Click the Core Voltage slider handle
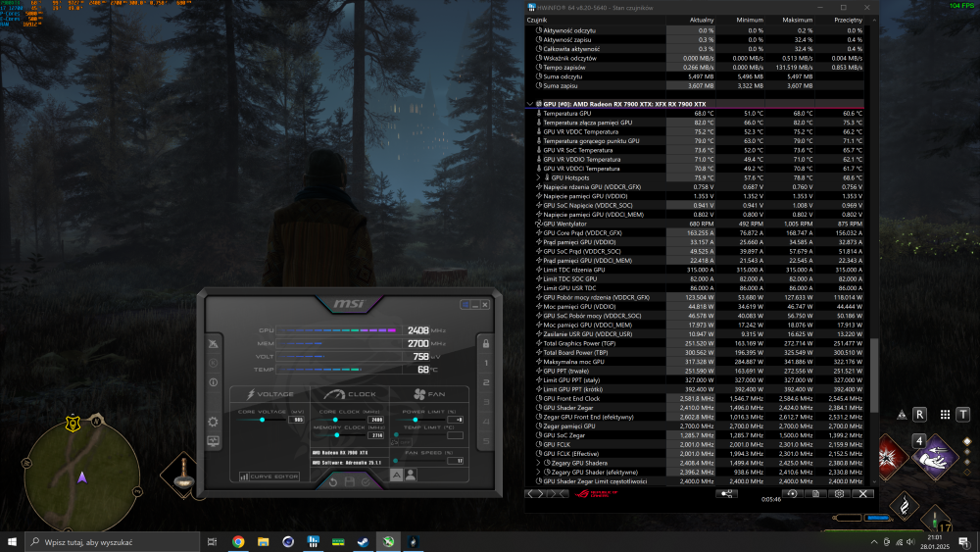Screen dimensions: 980x552 pyautogui.click(x=263, y=420)
